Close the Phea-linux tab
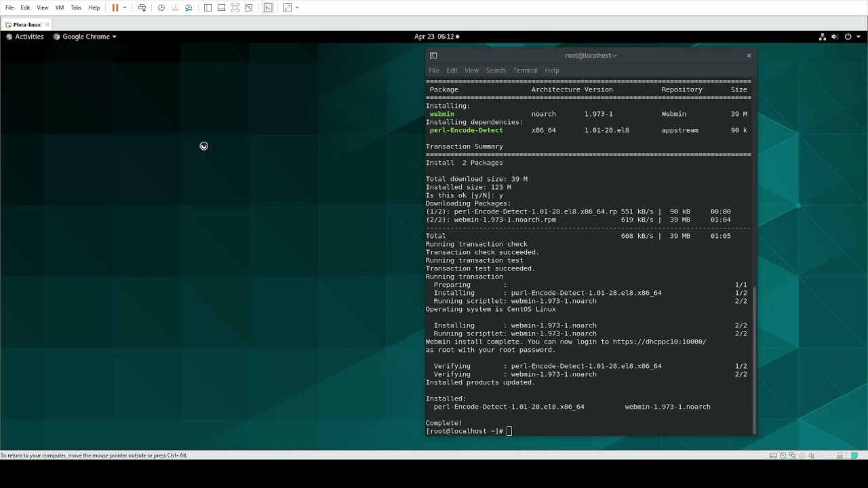This screenshot has width=868, height=488. tap(47, 24)
